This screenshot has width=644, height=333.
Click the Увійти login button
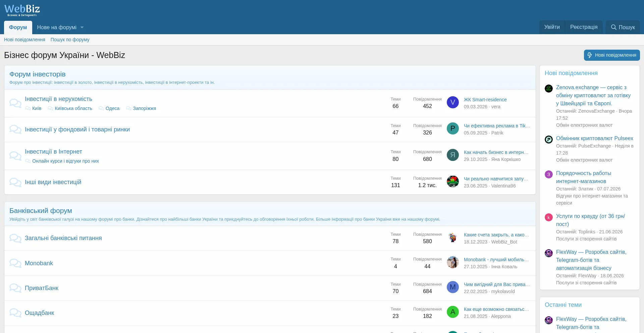tap(552, 27)
